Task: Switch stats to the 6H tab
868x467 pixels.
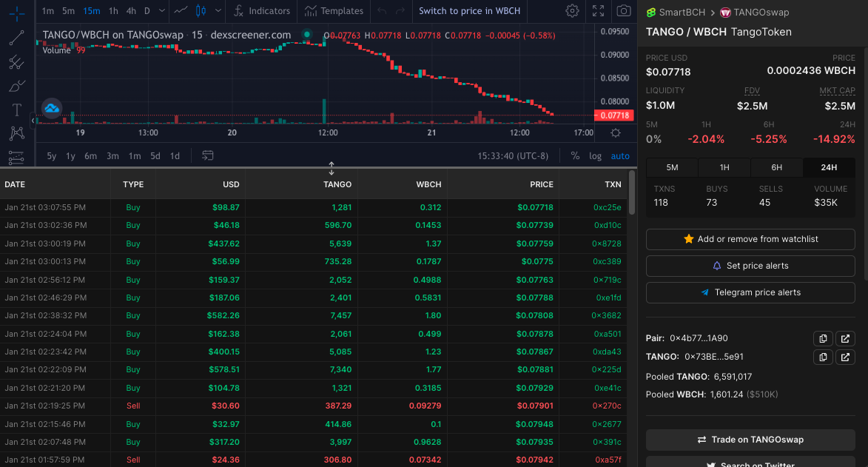Action: (777, 167)
